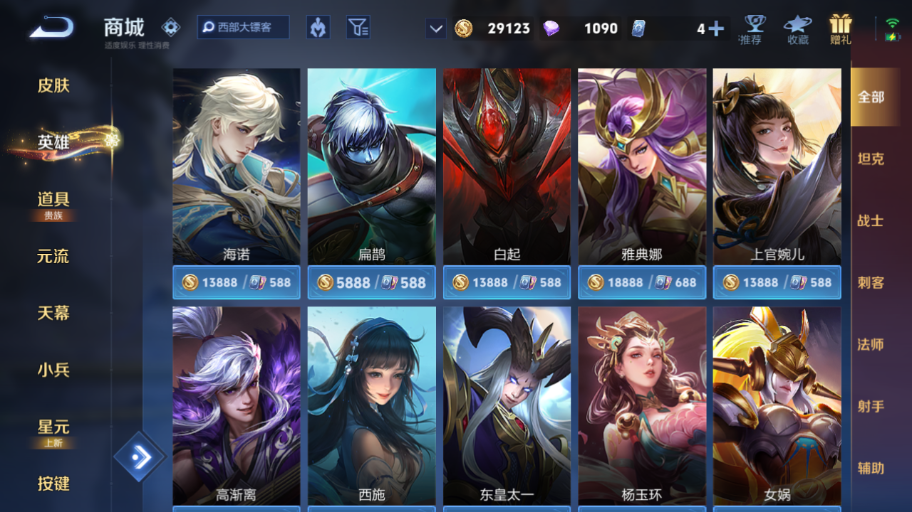Viewport: 912px width, 512px height.
Task: Click the purple diamond currency icon
Action: click(x=551, y=28)
